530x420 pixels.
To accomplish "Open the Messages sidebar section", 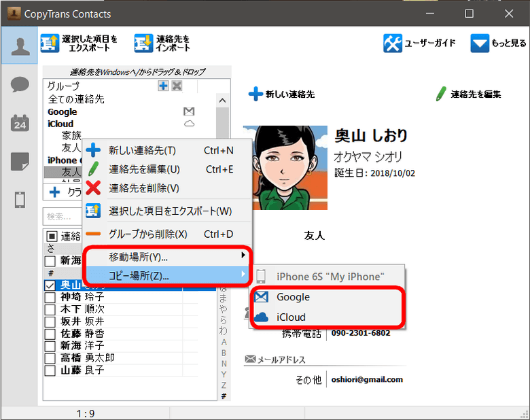I will tap(20, 84).
